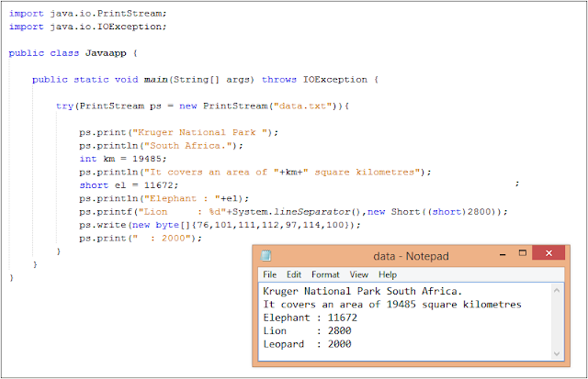This screenshot has height=379, width=588.
Task: Click the ps.print " : 2000" line
Action: [x=141, y=239]
